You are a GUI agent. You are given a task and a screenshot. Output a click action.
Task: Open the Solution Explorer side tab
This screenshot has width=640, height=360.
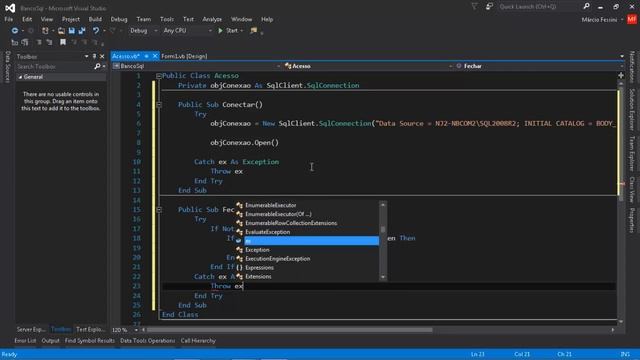point(632,109)
